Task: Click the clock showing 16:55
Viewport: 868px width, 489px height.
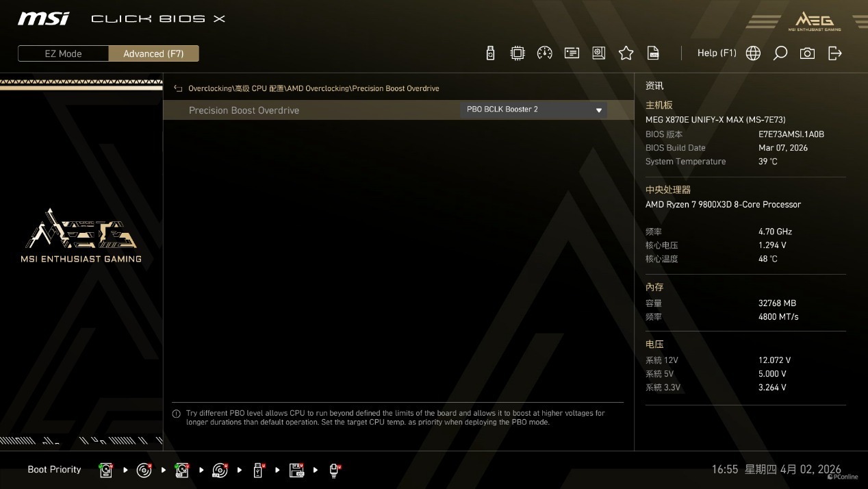Action: [x=725, y=470]
